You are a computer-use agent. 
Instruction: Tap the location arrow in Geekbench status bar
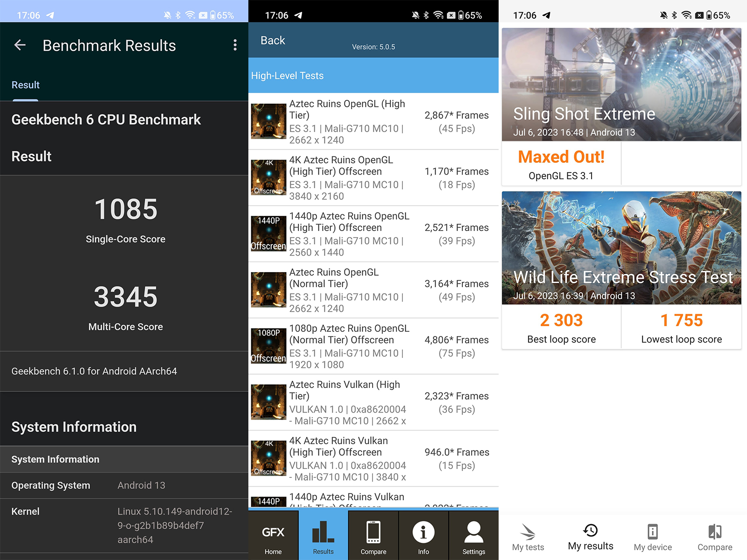coord(50,15)
